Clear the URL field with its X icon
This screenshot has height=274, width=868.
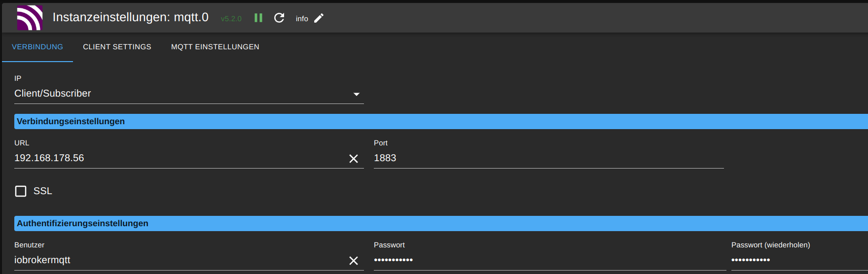(x=354, y=159)
